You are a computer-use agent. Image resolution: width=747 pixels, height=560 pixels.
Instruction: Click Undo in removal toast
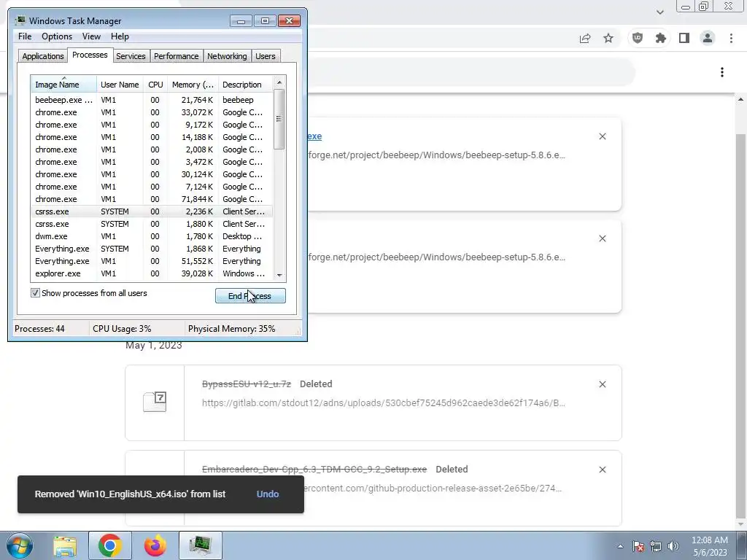(x=268, y=494)
